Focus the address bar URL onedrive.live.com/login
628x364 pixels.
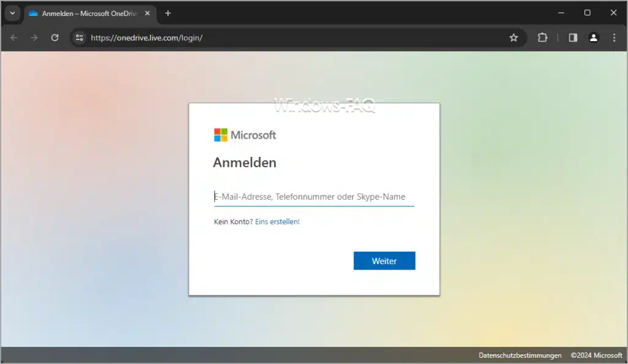[x=147, y=37]
